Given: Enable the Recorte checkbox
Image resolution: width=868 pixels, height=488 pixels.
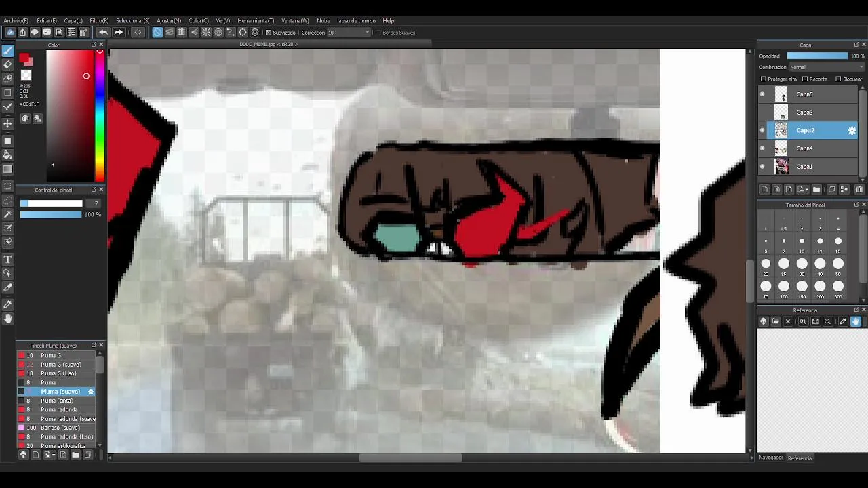Looking at the screenshot, I should 805,79.
